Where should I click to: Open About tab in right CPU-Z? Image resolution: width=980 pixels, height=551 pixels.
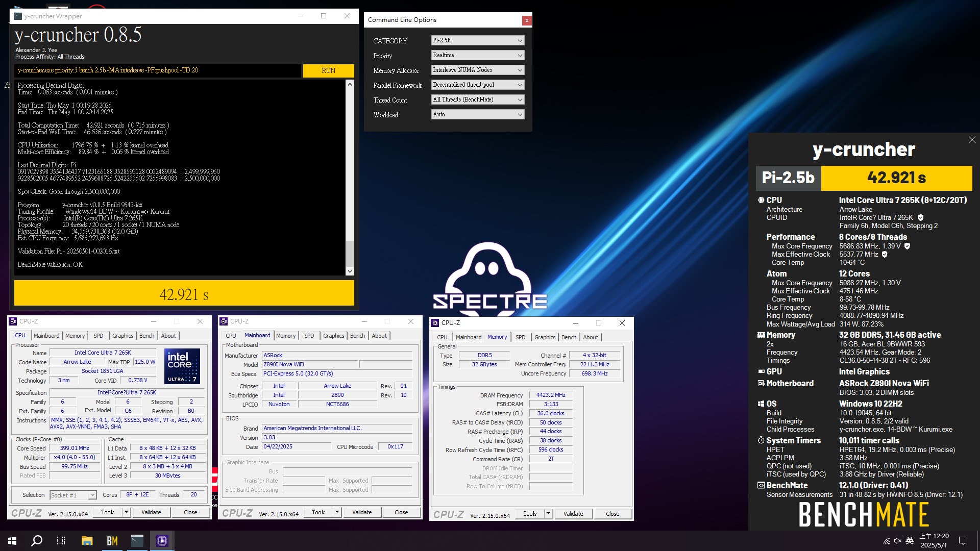coord(591,337)
